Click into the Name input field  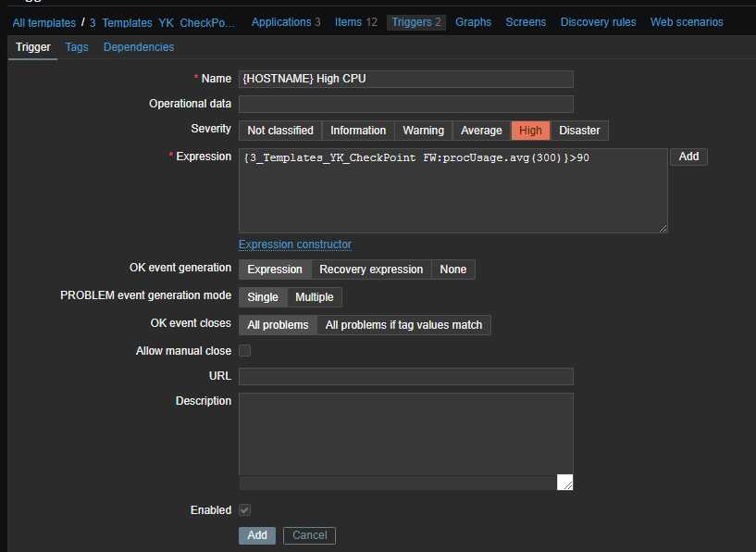tap(406, 79)
